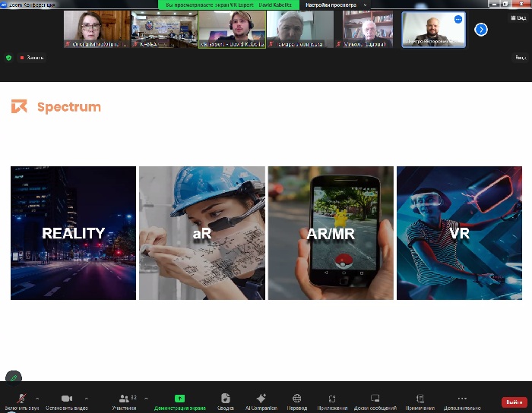Image resolution: width=532 pixels, height=413 pixels.
Task: Expand audio options arrow beside the microphone
Action: click(38, 398)
